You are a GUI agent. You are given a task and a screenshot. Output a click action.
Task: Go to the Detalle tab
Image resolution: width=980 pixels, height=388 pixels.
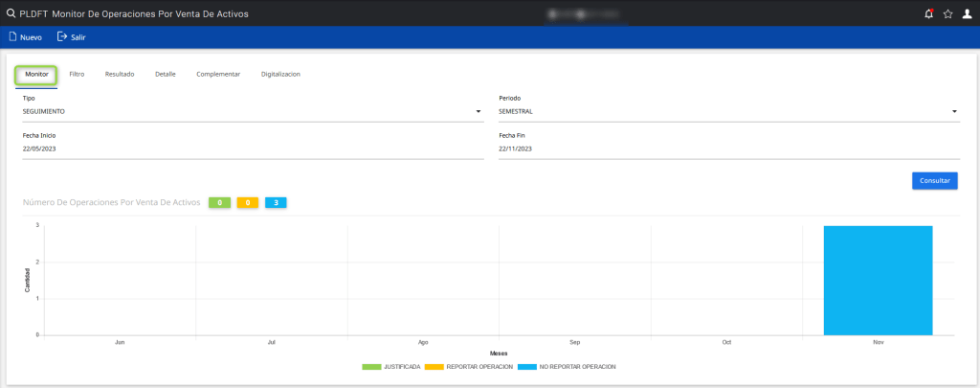[166, 74]
